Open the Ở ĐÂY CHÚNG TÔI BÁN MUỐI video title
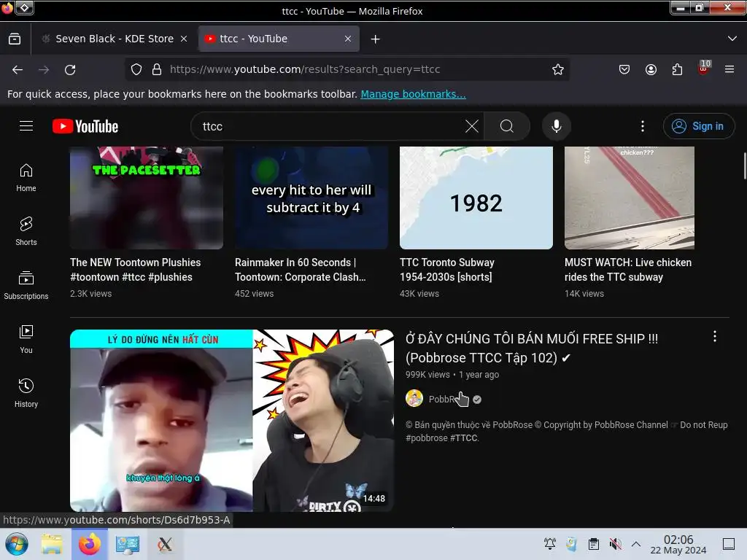747x560 pixels. 532,348
